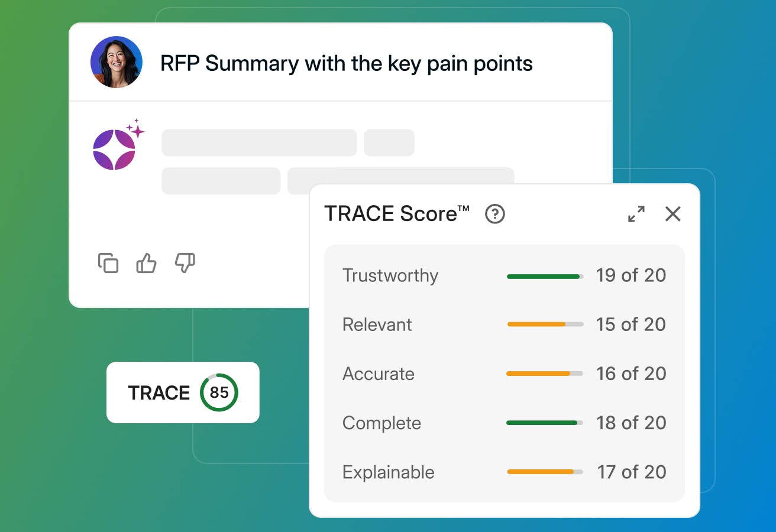Click the user's profile avatar
776x532 pixels.
[116, 61]
